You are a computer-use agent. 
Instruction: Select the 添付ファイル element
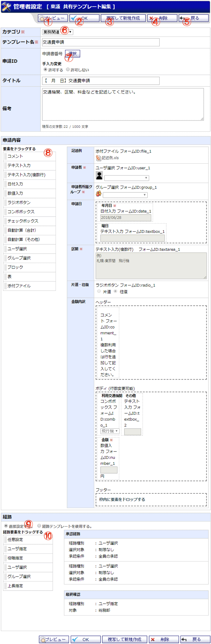click(30, 286)
